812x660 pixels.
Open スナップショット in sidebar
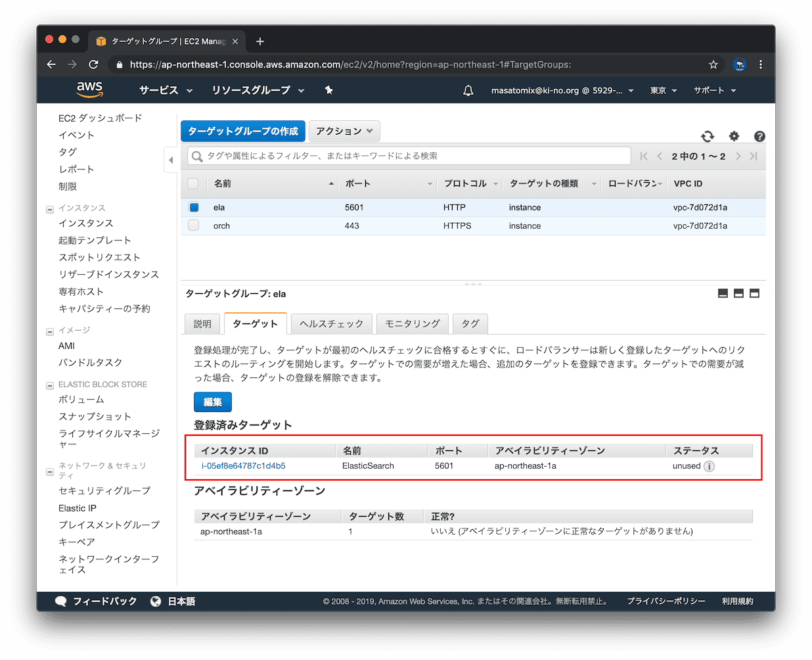(95, 416)
